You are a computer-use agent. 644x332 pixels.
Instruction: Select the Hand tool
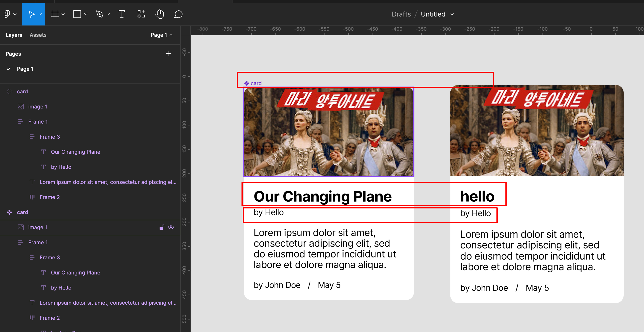coord(160,14)
